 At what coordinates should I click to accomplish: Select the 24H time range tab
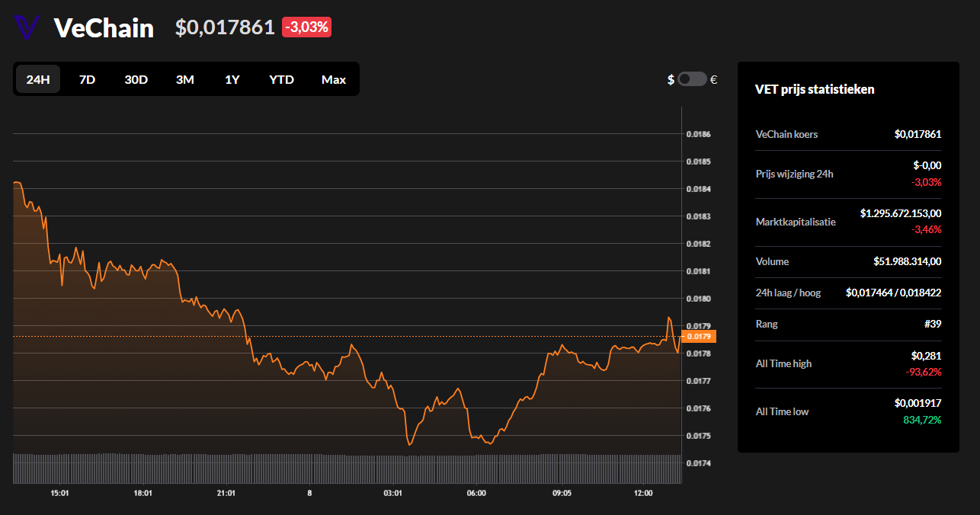tap(38, 79)
